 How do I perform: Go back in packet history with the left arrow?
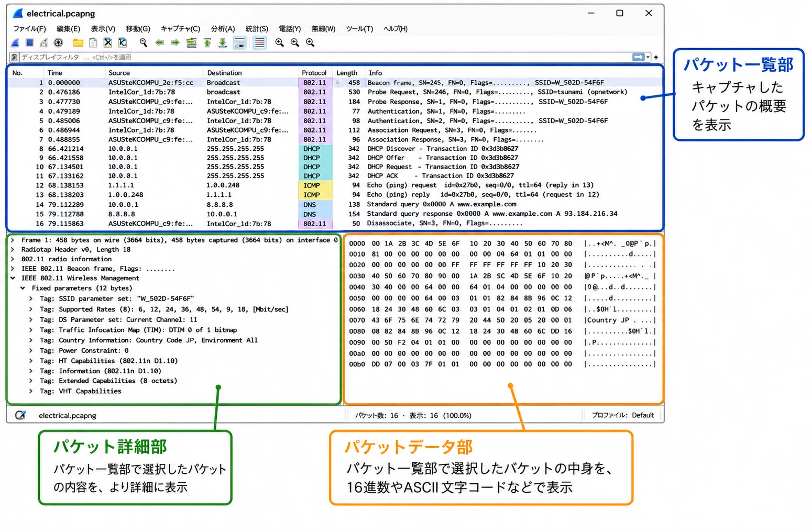coord(160,43)
